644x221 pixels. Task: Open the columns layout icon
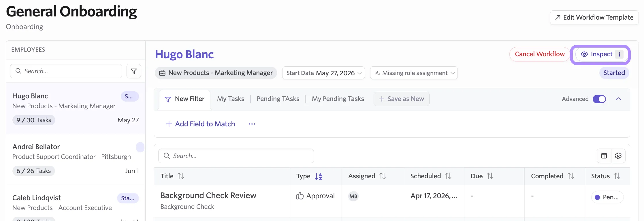pyautogui.click(x=604, y=156)
